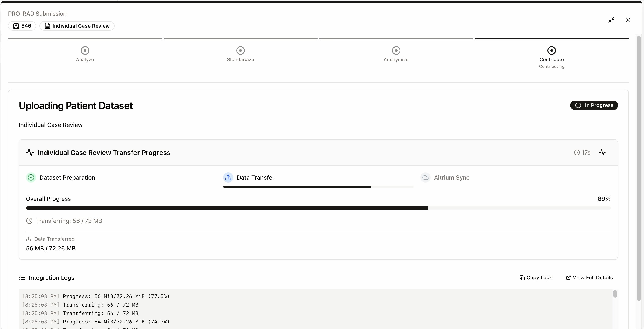Click log line Progress: 56 MiB/72.26 MiB (77.5%)
The width and height of the screenshot is (644, 329).
click(x=96, y=296)
